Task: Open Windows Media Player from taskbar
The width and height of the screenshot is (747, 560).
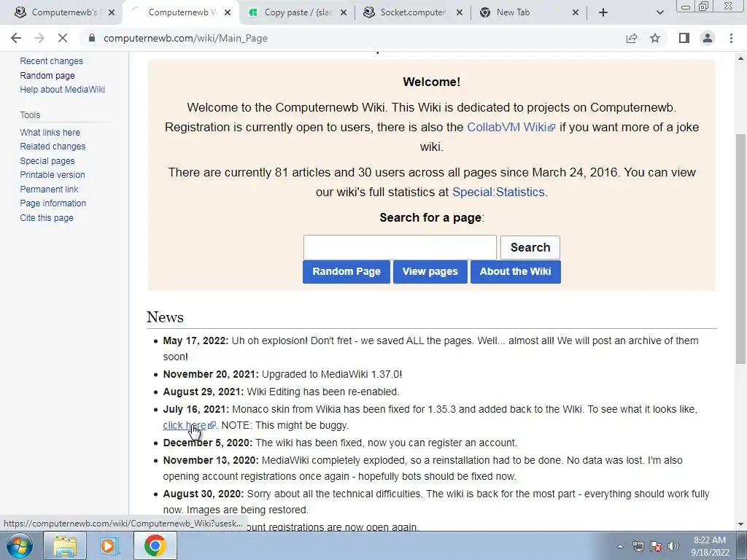Action: tap(108, 545)
